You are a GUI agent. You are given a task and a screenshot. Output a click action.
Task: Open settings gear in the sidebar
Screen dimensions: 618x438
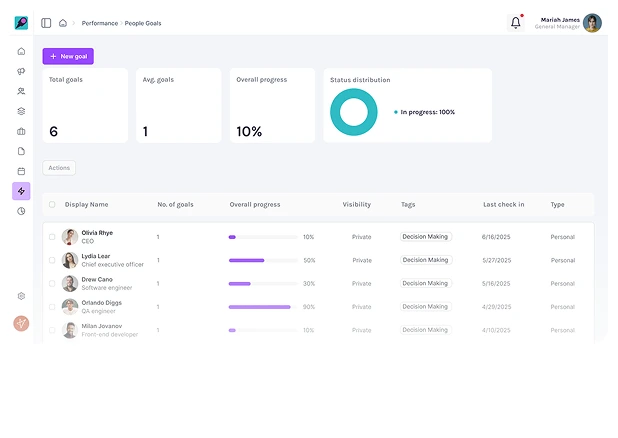[21, 296]
